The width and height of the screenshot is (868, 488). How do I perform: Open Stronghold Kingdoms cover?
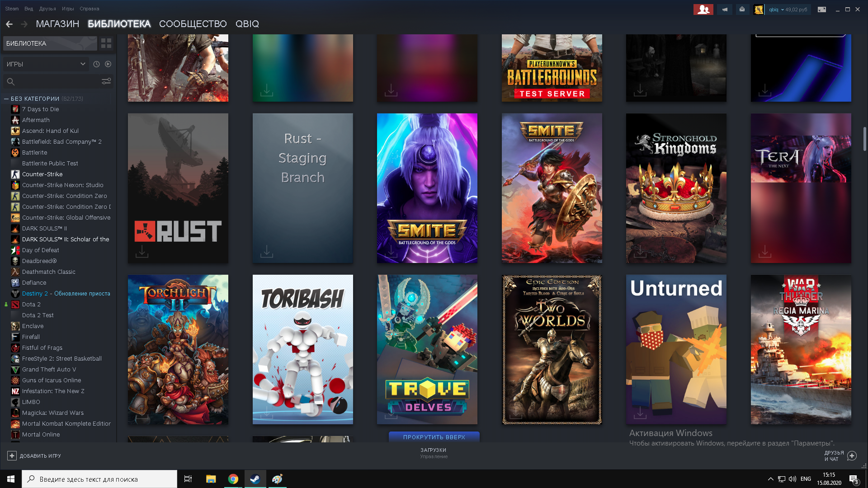click(x=676, y=188)
